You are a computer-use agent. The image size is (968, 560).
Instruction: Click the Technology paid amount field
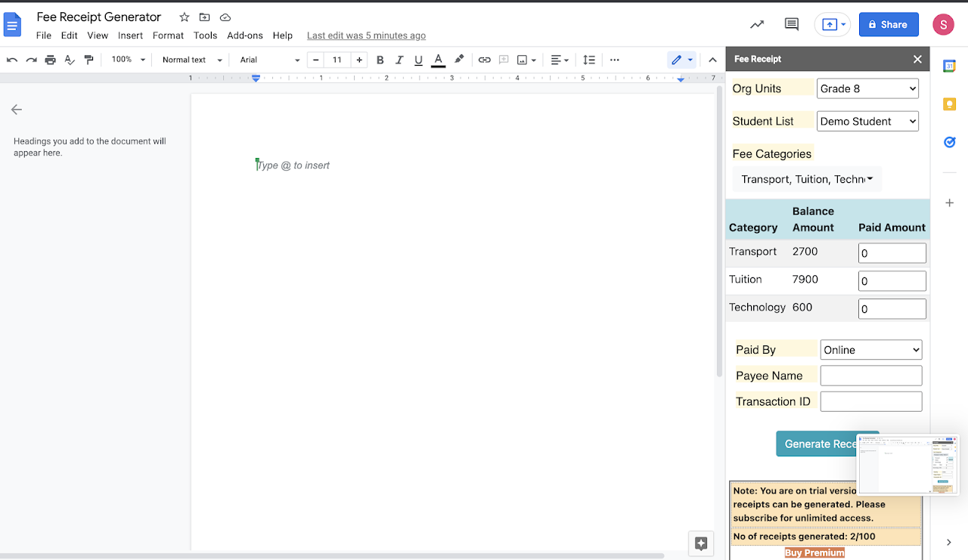[892, 308]
